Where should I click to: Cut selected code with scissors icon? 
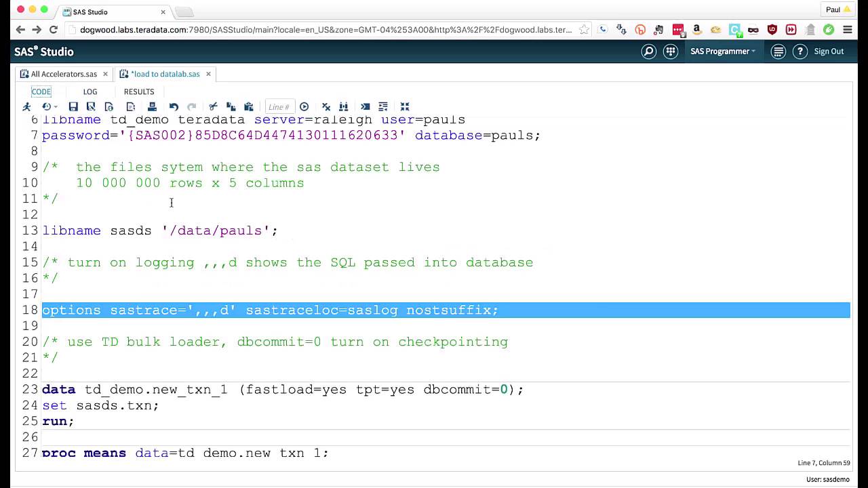pyautogui.click(x=213, y=106)
